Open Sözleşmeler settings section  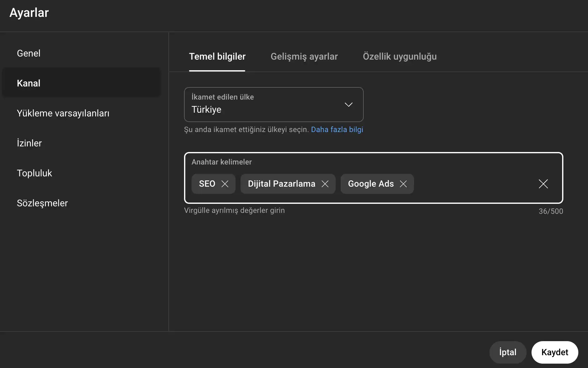pos(81,203)
